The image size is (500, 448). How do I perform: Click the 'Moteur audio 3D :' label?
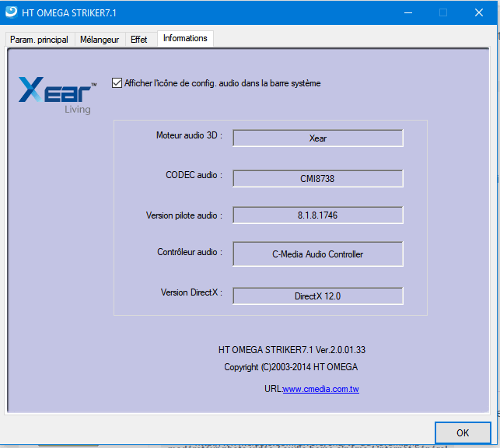click(x=189, y=135)
